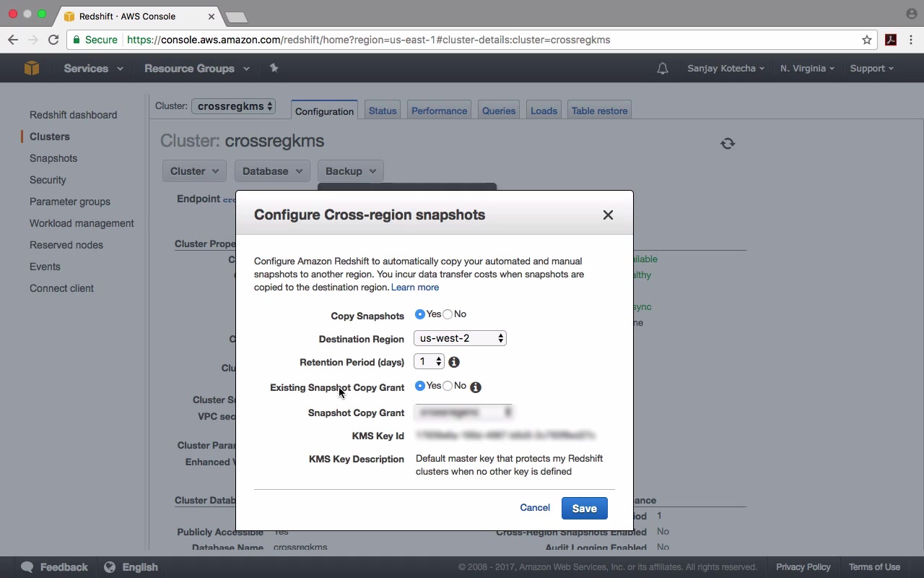The width and height of the screenshot is (924, 578).
Task: Show info for Retention Period
Action: (x=454, y=362)
